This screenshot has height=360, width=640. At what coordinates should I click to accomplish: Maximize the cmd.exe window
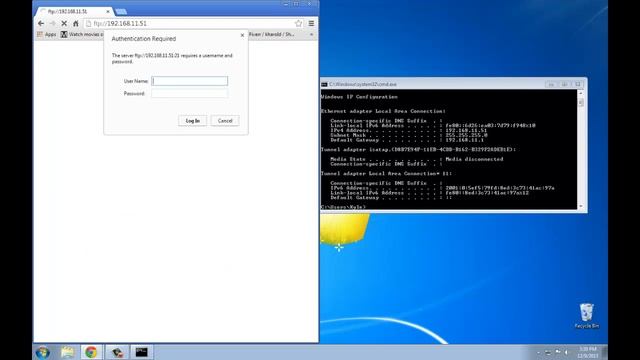click(564, 84)
